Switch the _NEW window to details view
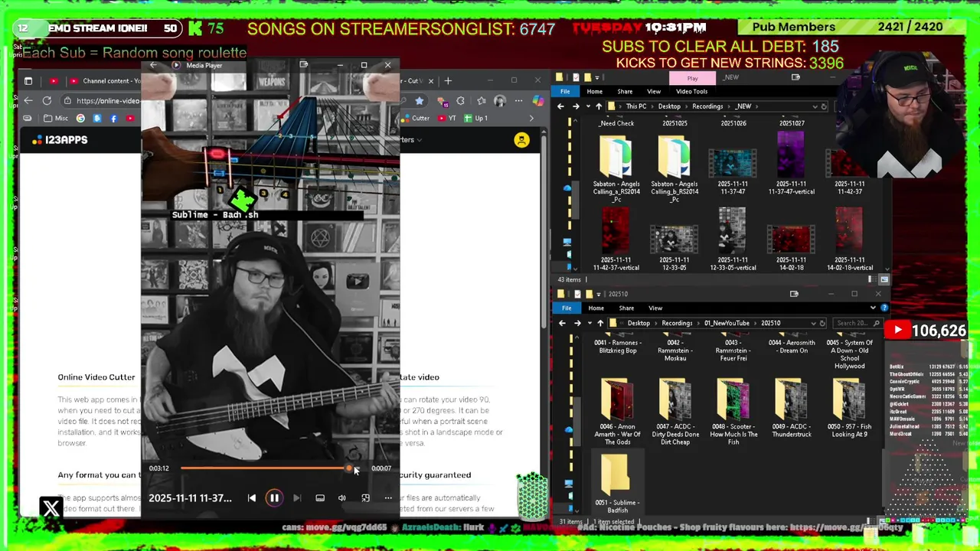Image resolution: width=980 pixels, height=551 pixels. (x=874, y=280)
